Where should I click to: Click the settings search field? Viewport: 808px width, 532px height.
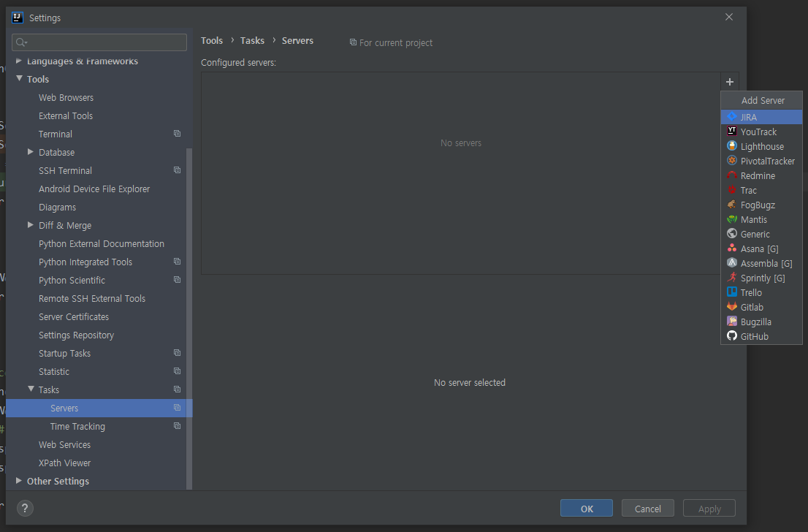point(99,42)
